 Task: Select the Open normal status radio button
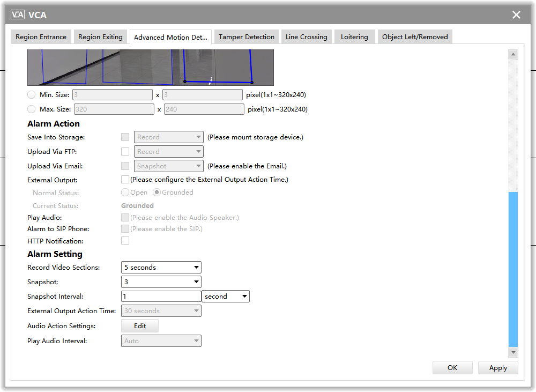125,193
